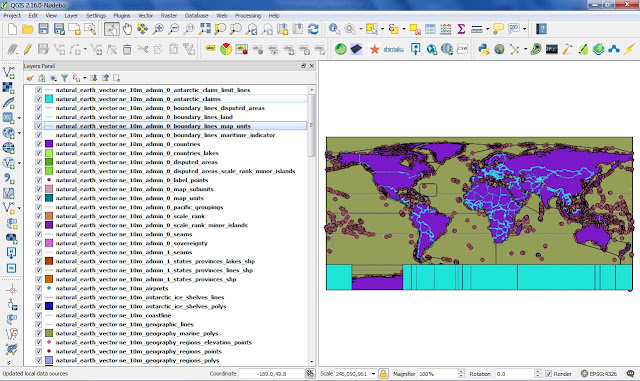Screen dimensions: 640x381
Task: Hide the geography_marine_polys layer checkbox
Action: pos(38,333)
